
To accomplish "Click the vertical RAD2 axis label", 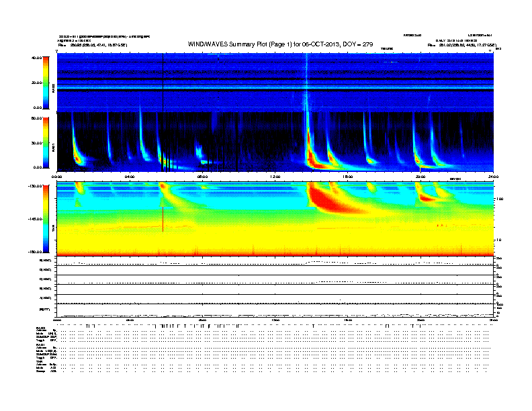I will (x=53, y=89).
